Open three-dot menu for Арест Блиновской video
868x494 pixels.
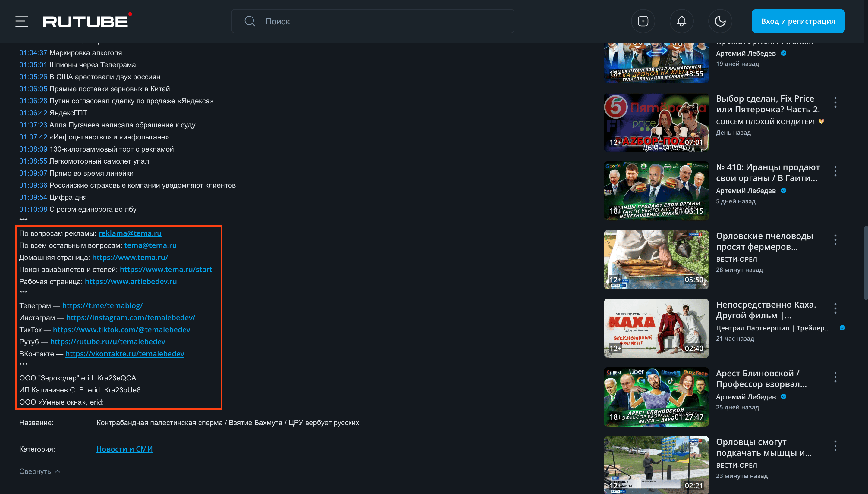[x=835, y=377]
